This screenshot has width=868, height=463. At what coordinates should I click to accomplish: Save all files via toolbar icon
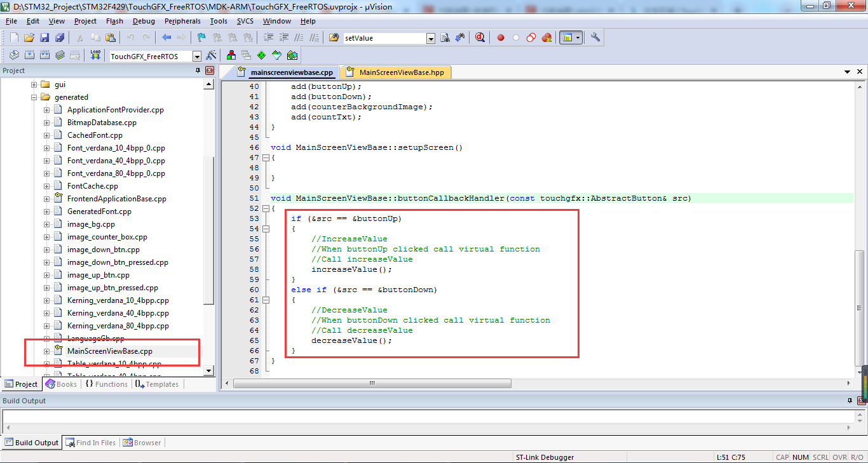(60, 37)
